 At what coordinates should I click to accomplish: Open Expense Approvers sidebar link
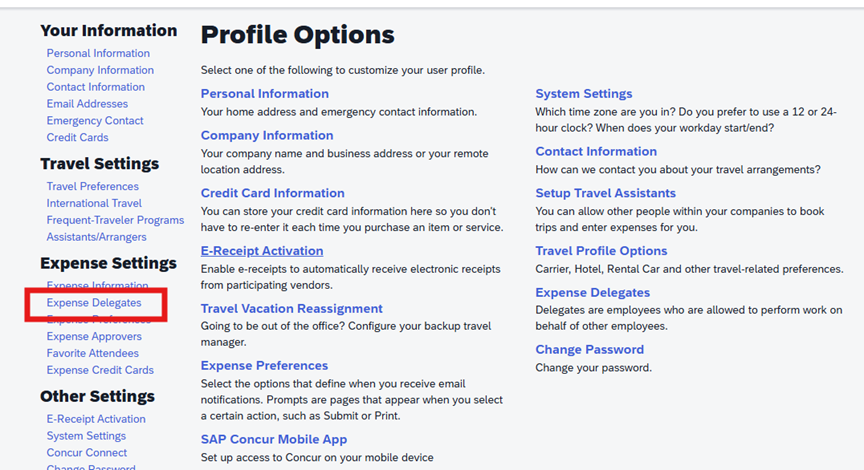(x=94, y=337)
